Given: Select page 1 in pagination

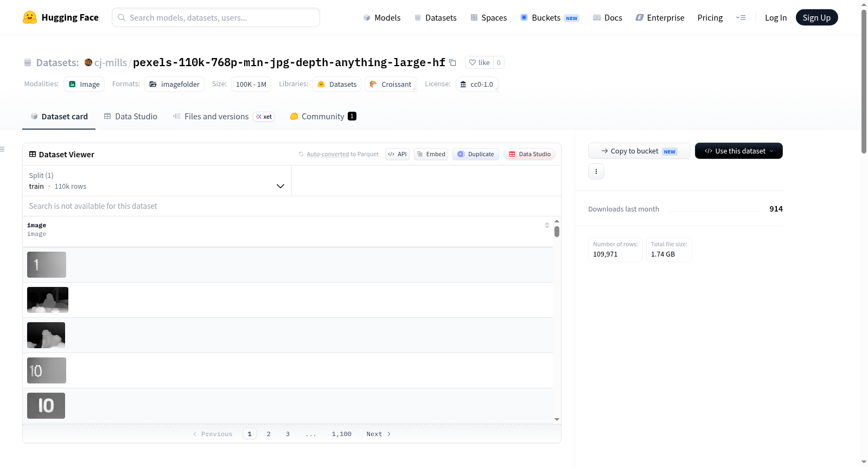Looking at the screenshot, I should (250, 434).
